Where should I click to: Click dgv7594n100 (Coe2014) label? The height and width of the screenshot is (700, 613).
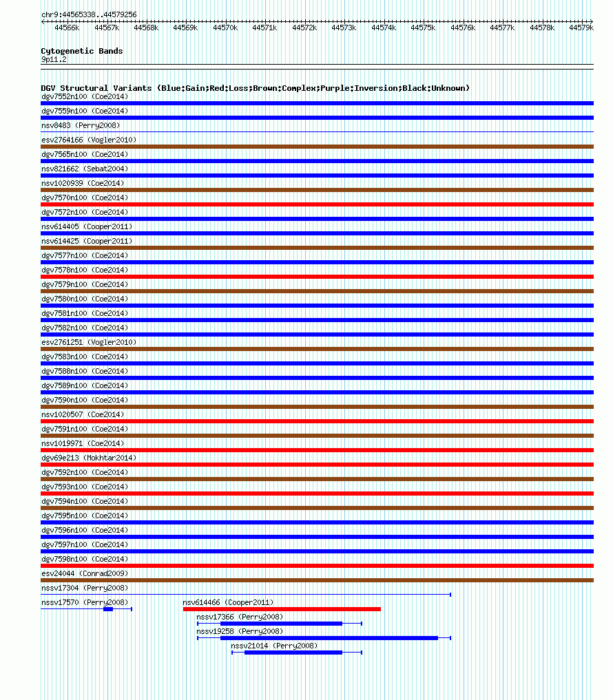[85, 501]
